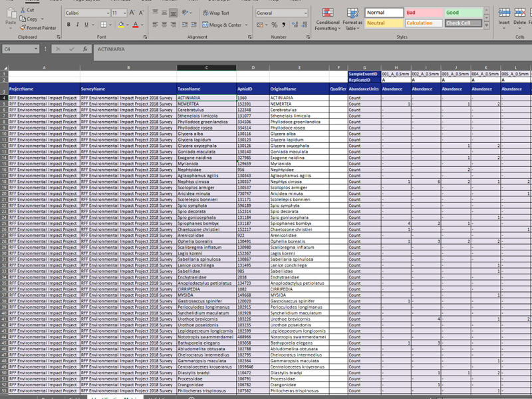Click the red font color swatch
532x399 pixels.
pyautogui.click(x=135, y=25)
